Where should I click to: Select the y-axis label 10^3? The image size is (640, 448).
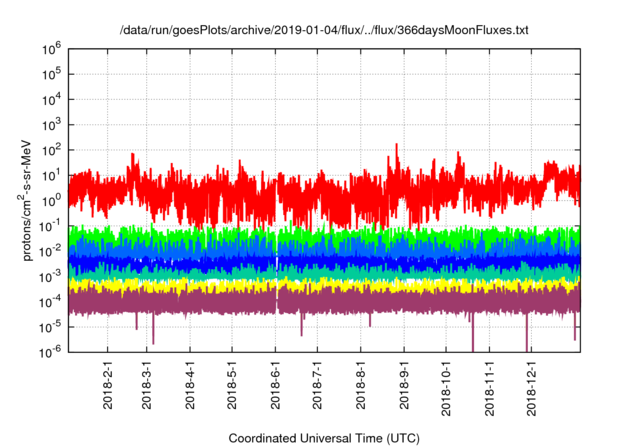point(52,125)
